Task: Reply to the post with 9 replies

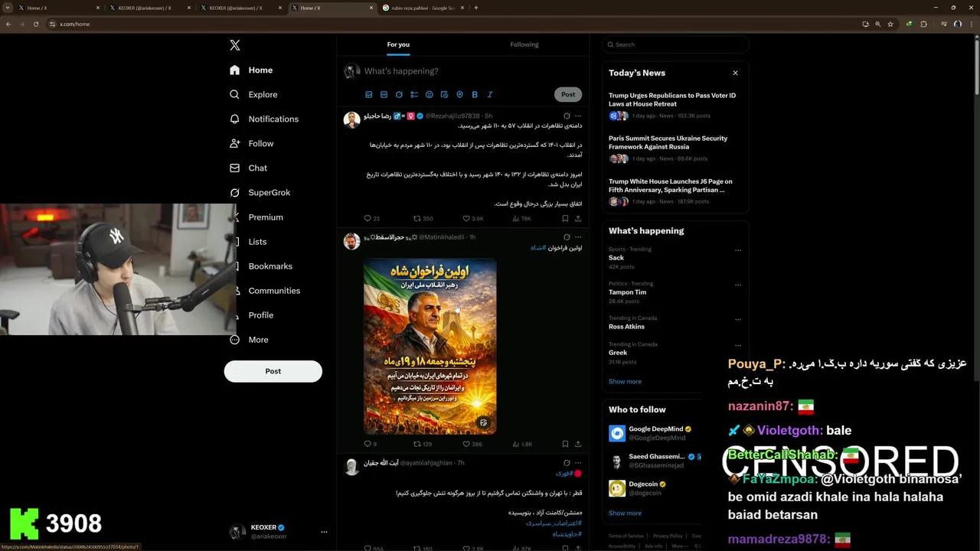Action: (371, 444)
